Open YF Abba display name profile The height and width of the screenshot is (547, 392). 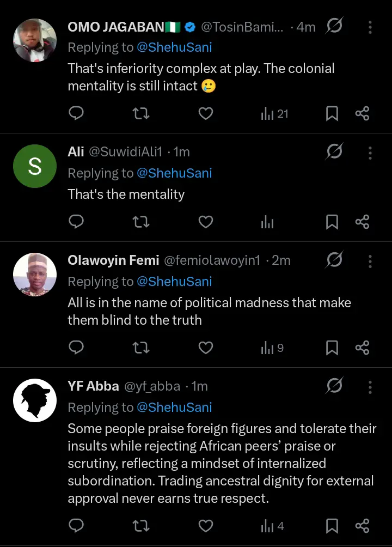93,386
